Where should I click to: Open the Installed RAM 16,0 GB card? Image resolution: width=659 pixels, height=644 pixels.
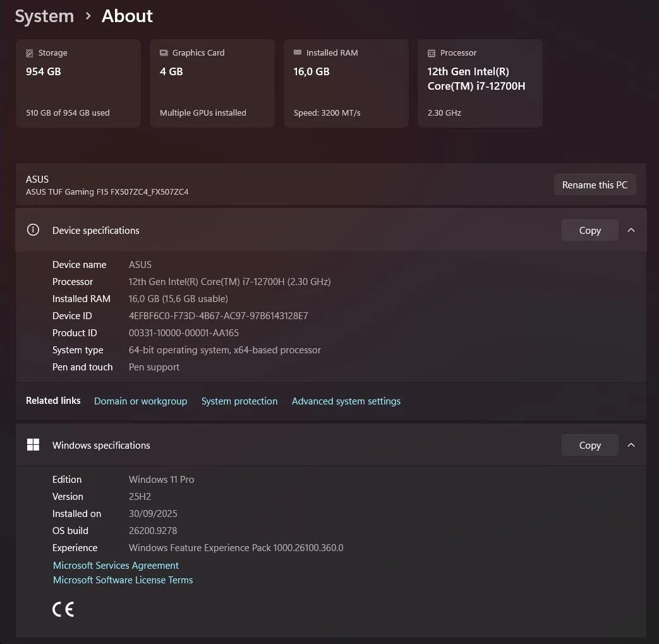pos(346,83)
